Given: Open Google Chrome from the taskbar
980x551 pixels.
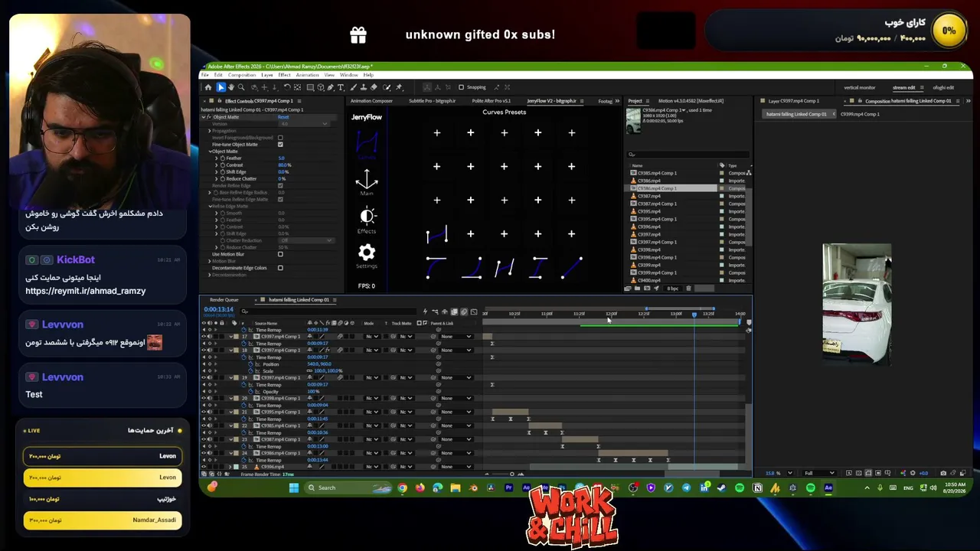Looking at the screenshot, I should pyautogui.click(x=402, y=487).
